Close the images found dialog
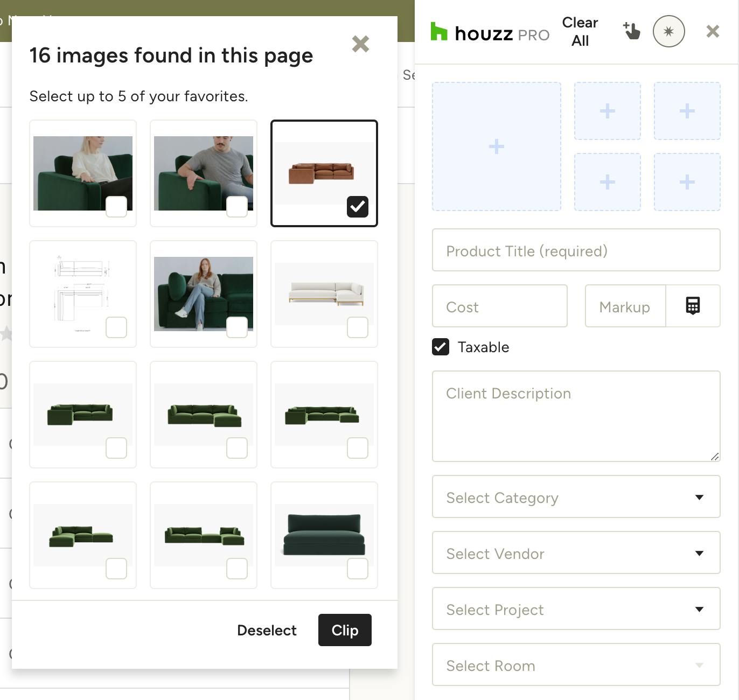 [x=360, y=44]
